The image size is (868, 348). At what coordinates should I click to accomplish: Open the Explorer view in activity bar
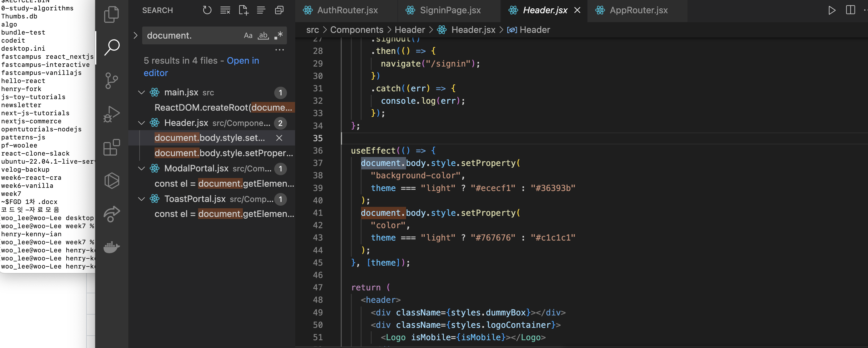111,15
